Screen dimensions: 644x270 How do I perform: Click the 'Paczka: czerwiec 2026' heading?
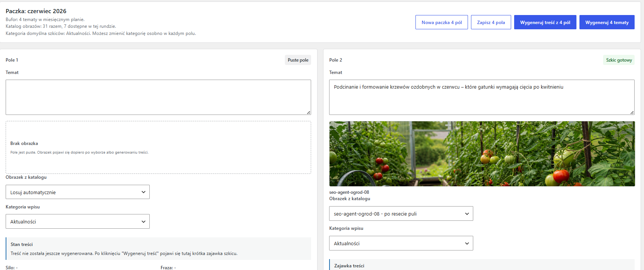coord(36,11)
